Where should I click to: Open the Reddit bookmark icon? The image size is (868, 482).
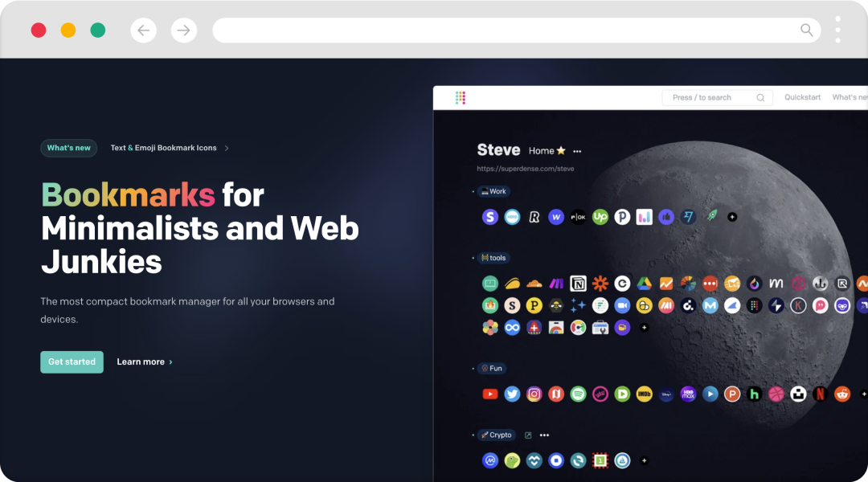pyautogui.click(x=842, y=394)
